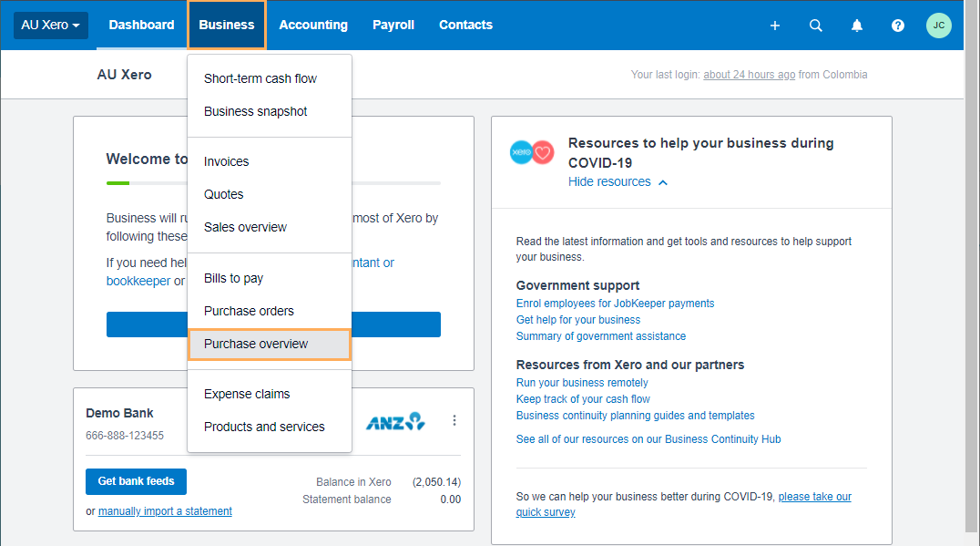
Task: Open the Contacts menu
Action: pos(465,25)
